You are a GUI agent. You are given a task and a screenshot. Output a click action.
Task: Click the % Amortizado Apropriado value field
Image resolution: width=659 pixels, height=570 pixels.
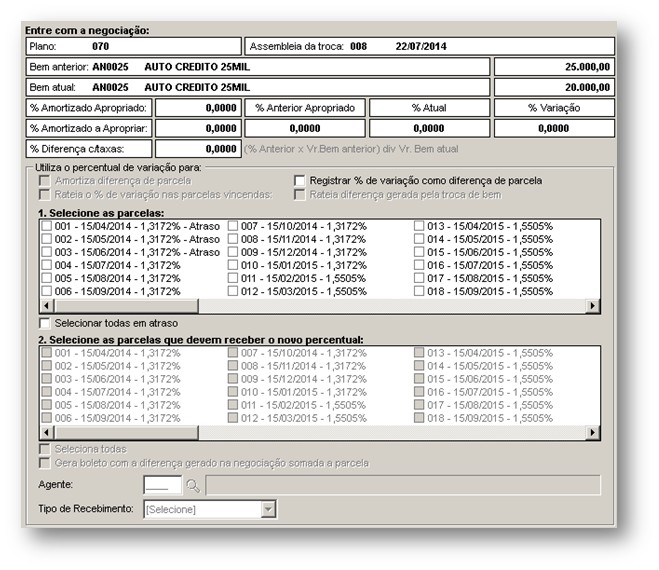click(x=198, y=108)
